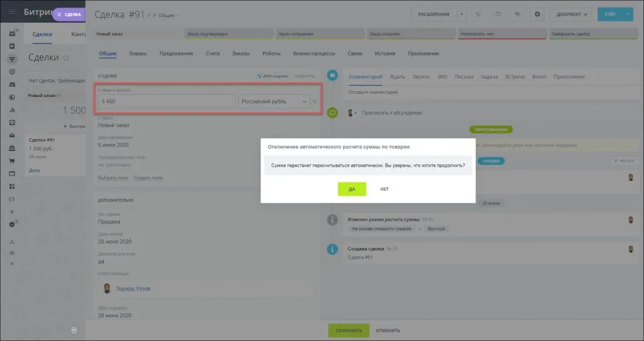This screenshot has width=644, height=341.
Task: Expand the Российский рубль currency dropdown
Action: (275, 101)
